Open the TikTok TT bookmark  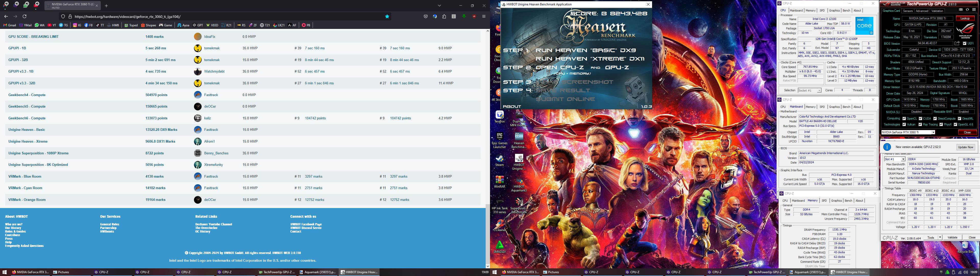pyautogui.click(x=100, y=25)
